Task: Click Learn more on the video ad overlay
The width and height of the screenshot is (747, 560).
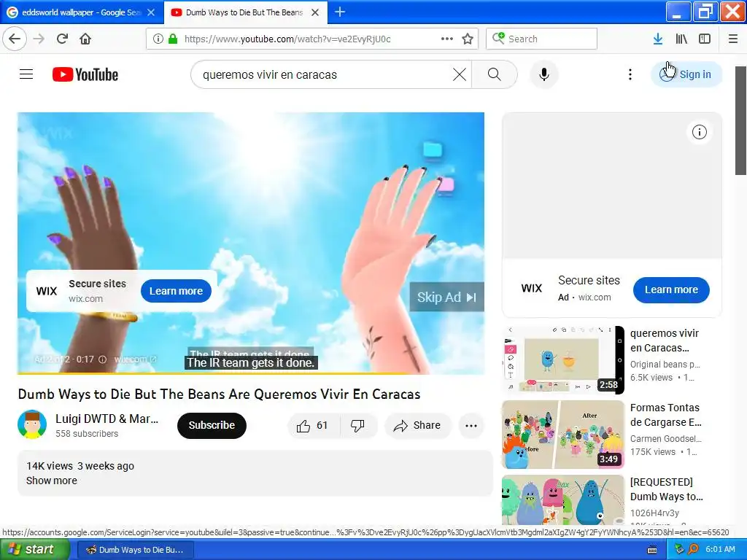Action: pyautogui.click(x=176, y=291)
